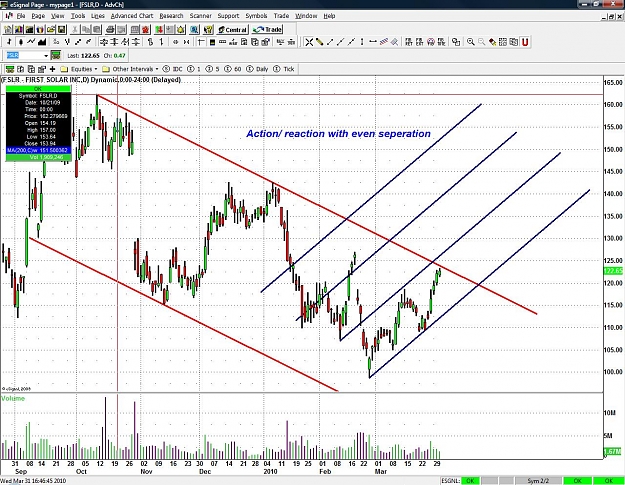Click the red U magnet icon
625x485 pixels.
pos(525,42)
